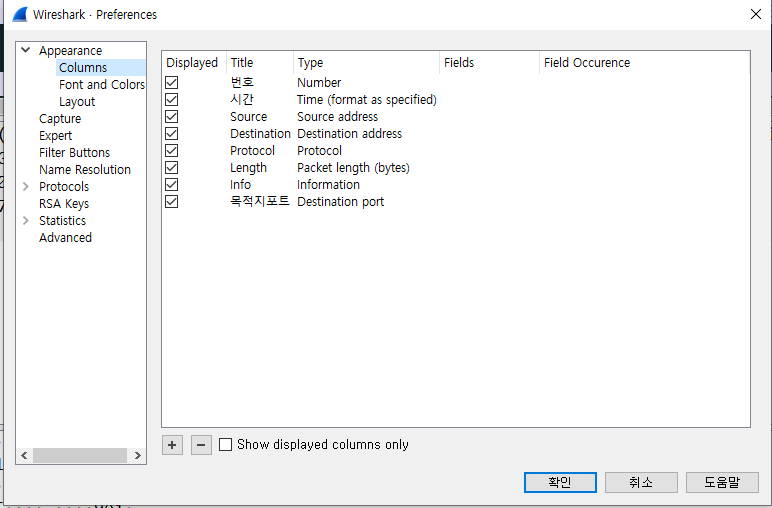Select the Length title cell

[x=248, y=168]
